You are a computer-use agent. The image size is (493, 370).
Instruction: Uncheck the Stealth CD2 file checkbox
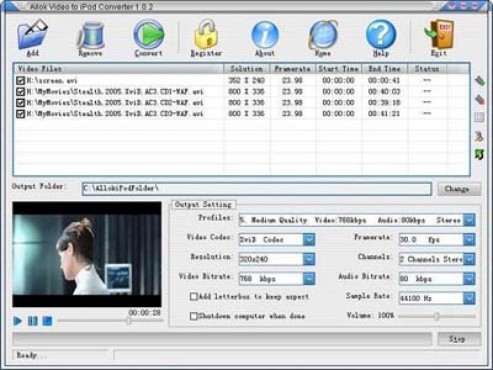click(x=20, y=103)
